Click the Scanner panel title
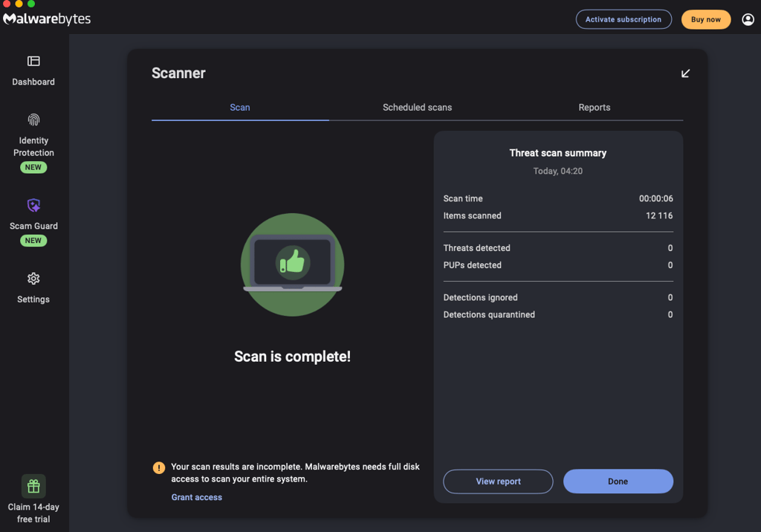The image size is (761, 532). [x=178, y=74]
